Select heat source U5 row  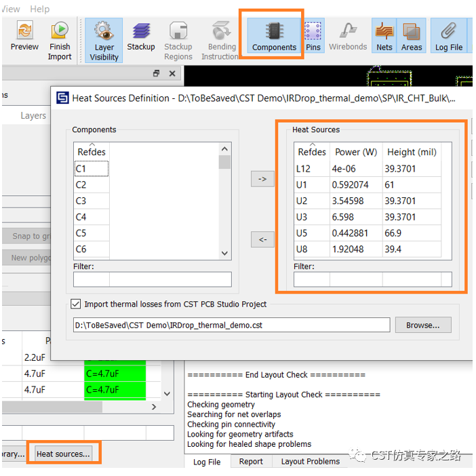[368, 233]
